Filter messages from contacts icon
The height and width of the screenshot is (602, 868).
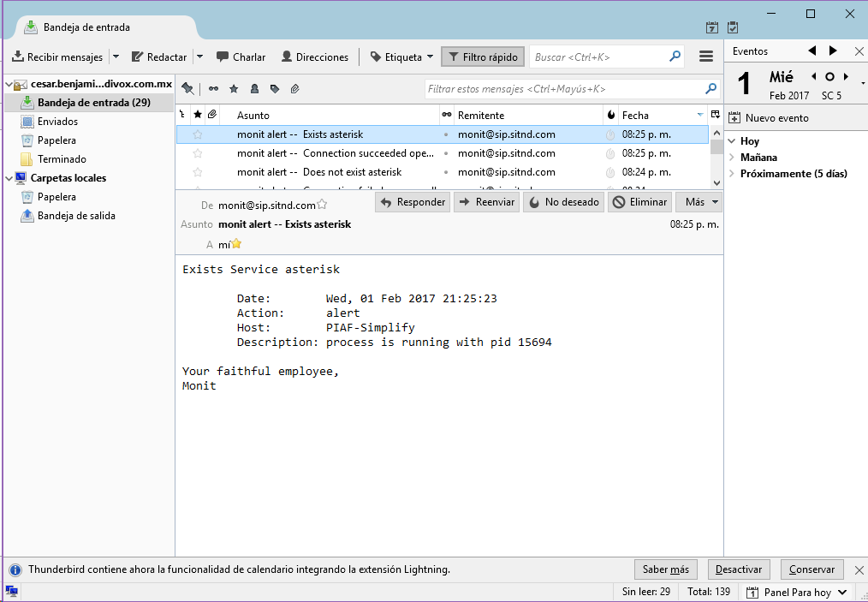(x=254, y=88)
